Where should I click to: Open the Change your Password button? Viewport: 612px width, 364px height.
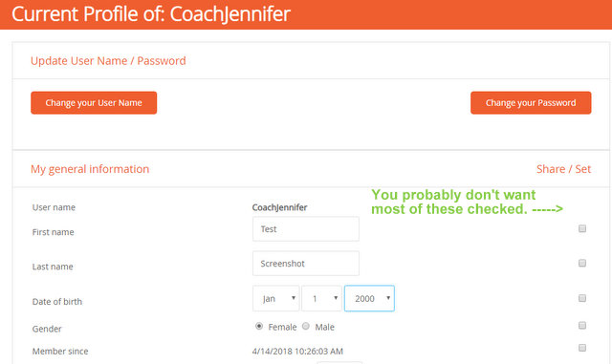(531, 103)
